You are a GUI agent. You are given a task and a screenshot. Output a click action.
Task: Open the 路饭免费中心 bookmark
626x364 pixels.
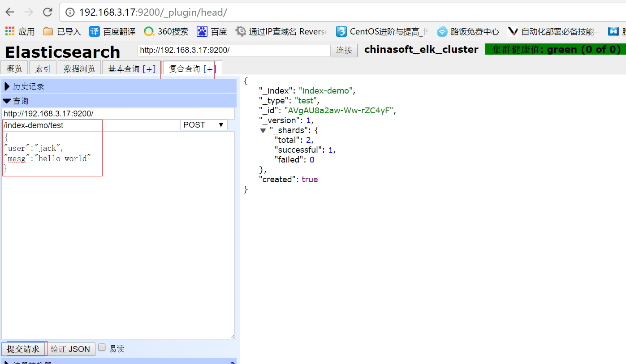(468, 31)
